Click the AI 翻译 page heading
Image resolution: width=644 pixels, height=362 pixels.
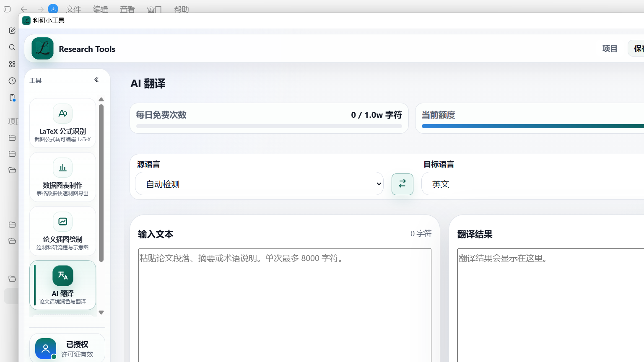(x=148, y=83)
